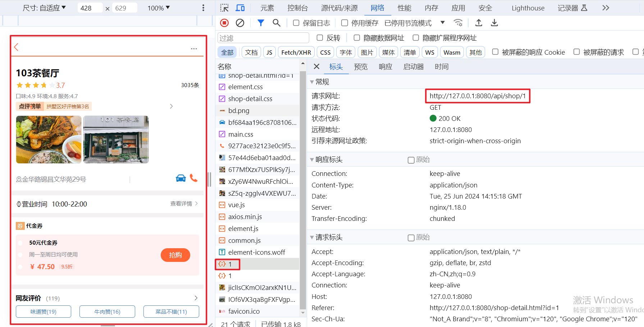Image resolution: width=644 pixels, height=327 pixels.
Task: Select the inspect element tool
Action: pyautogui.click(x=224, y=8)
